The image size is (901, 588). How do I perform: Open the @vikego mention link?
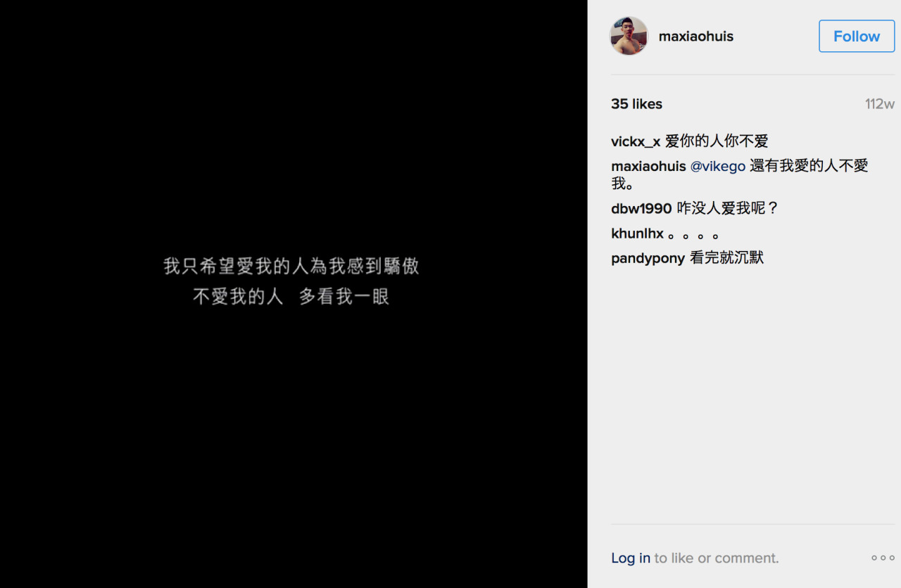coord(717,166)
